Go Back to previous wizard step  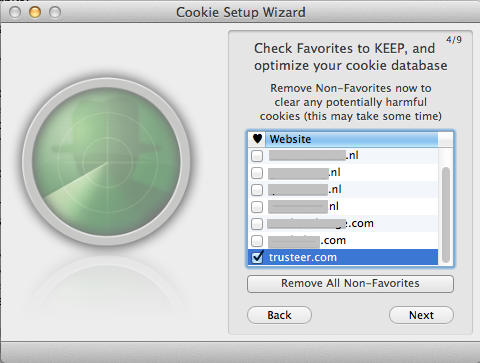pos(279,315)
